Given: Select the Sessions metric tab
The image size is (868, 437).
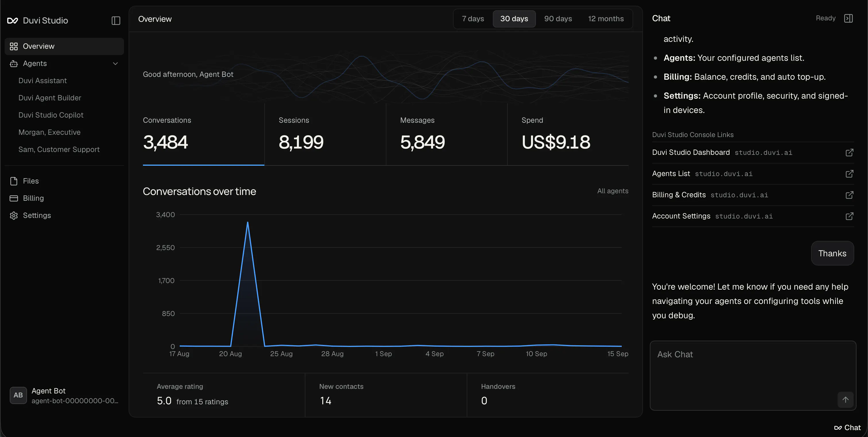Looking at the screenshot, I should (x=325, y=134).
